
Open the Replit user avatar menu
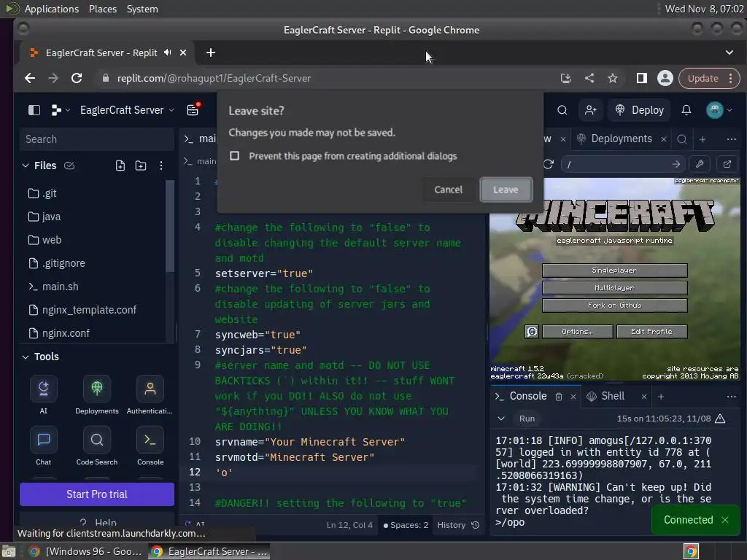(719, 110)
